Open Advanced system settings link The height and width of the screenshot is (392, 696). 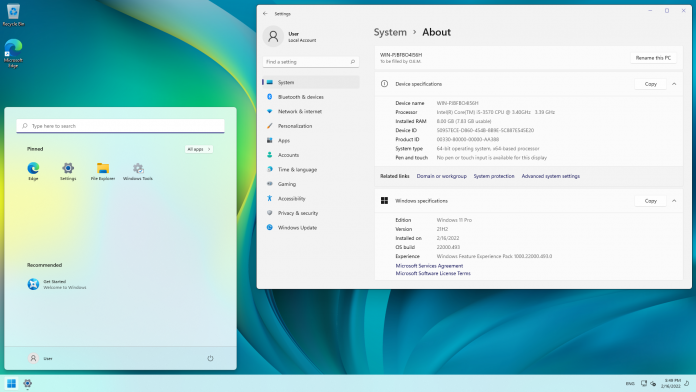pos(550,176)
